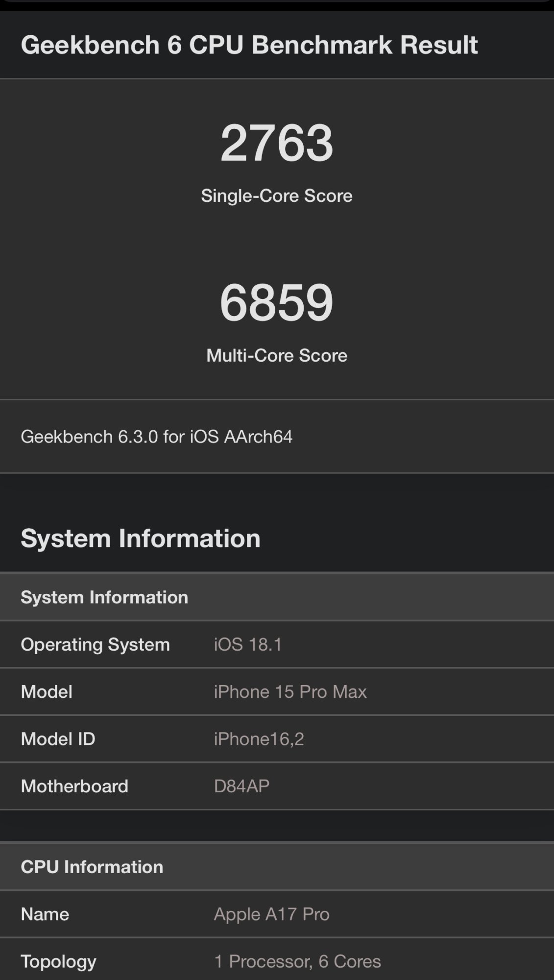Click the 'Model' row label
Image resolution: width=554 pixels, height=980 pixels.
tap(47, 691)
